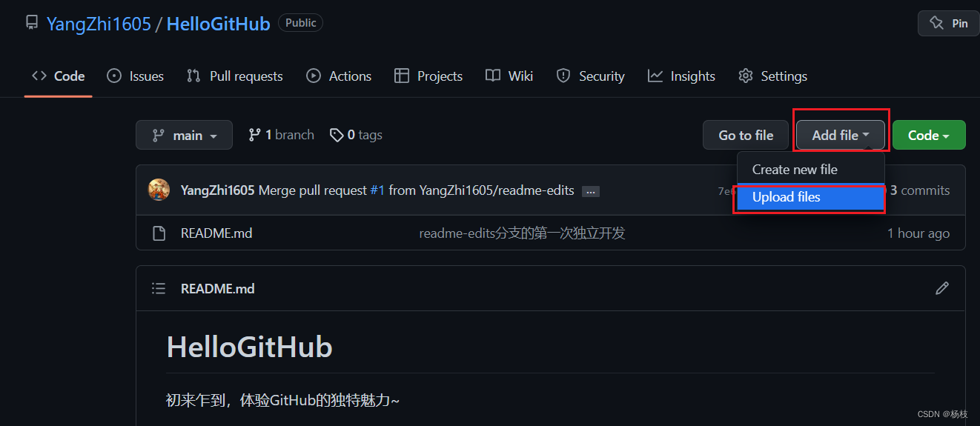Toggle the Add file dropdown
The image size is (980, 426).
(x=841, y=135)
